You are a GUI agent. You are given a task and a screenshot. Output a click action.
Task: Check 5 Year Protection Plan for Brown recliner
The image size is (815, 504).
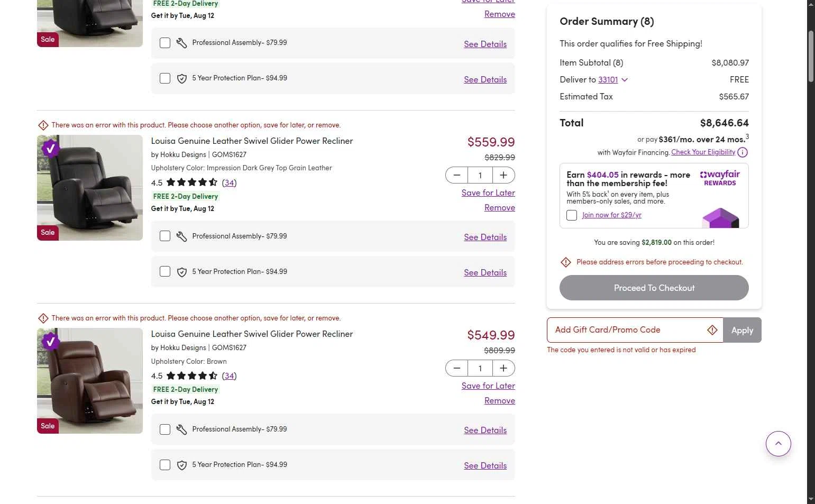point(165,465)
